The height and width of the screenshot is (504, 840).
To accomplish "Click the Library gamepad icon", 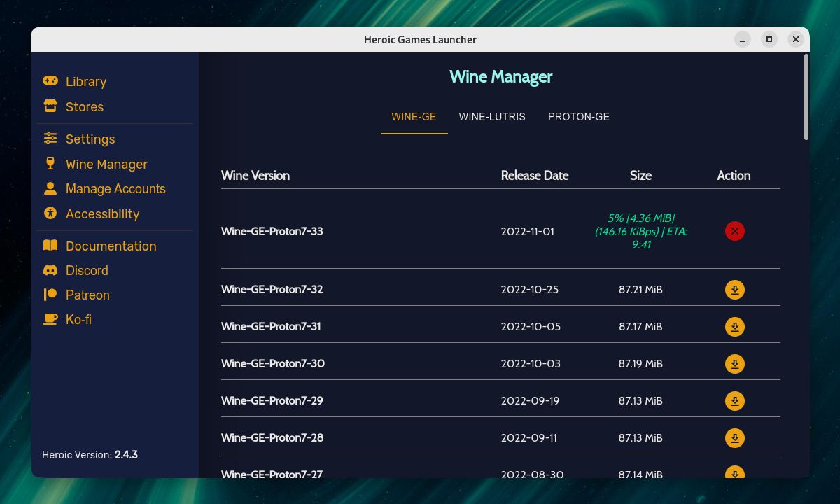I will click(x=50, y=81).
